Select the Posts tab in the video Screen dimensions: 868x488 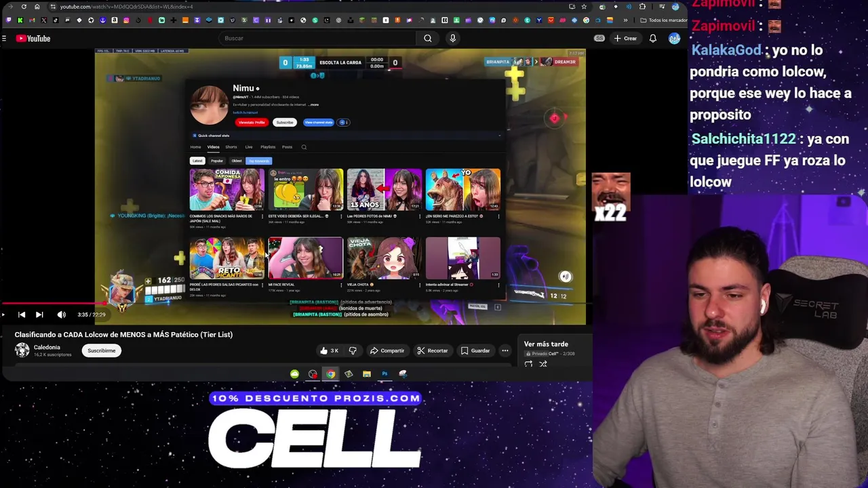288,147
